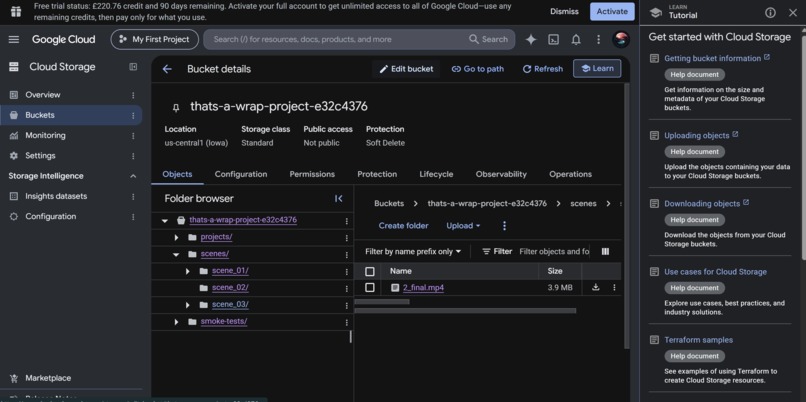Click the account avatar picture
Image resolution: width=806 pixels, height=402 pixels.
(x=621, y=40)
